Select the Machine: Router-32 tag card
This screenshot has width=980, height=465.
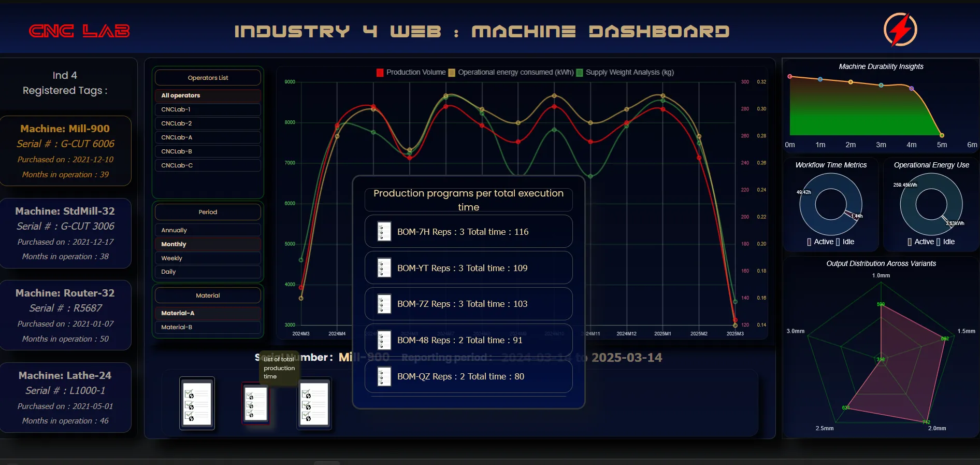click(65, 315)
